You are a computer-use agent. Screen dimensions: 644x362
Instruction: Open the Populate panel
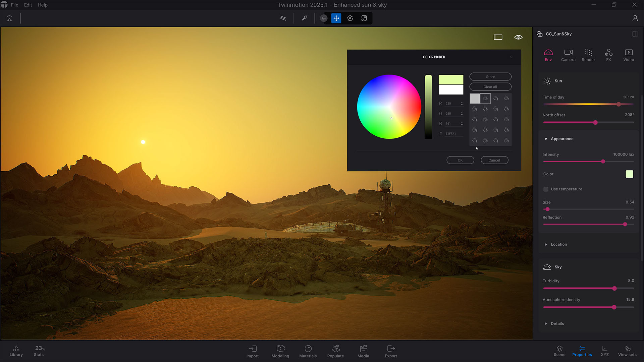pos(335,351)
